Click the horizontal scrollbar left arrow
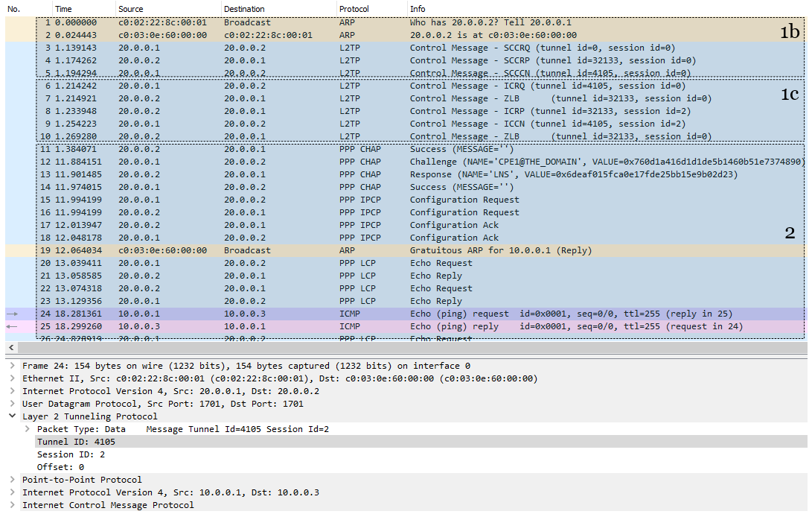This screenshot has width=812, height=514. pos(11,347)
